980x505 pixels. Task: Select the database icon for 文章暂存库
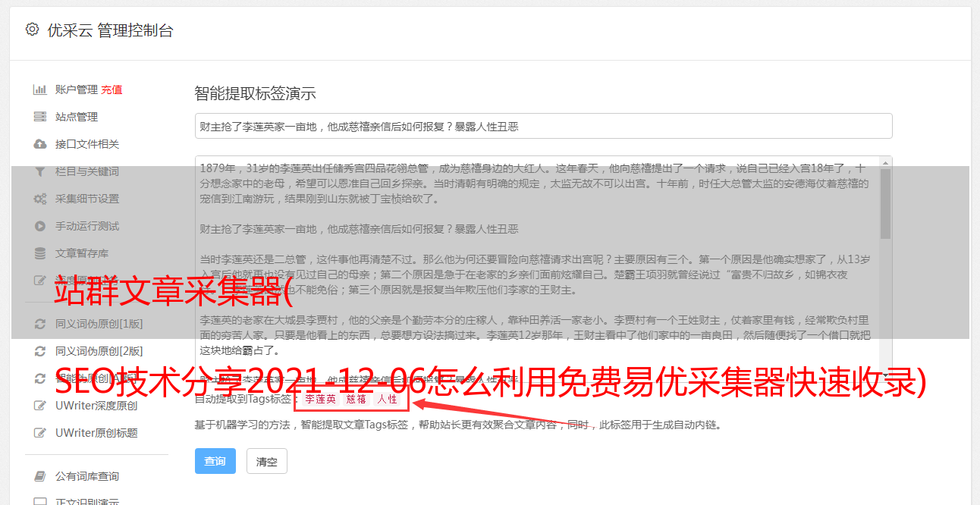coord(40,253)
